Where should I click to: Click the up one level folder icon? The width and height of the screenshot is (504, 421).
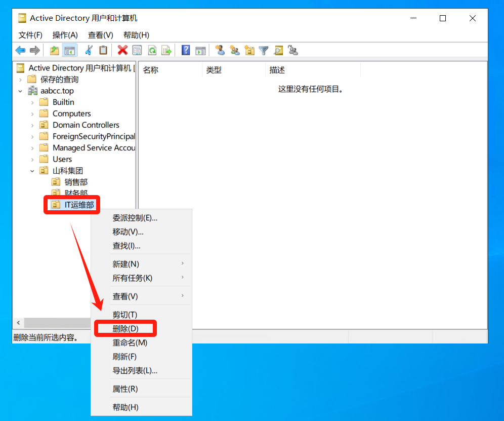(54, 50)
